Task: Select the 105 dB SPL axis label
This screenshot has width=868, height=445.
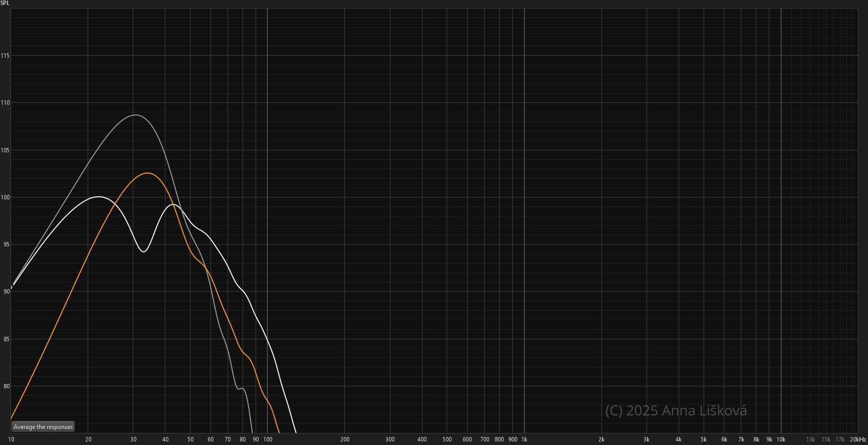Action: tap(5, 150)
